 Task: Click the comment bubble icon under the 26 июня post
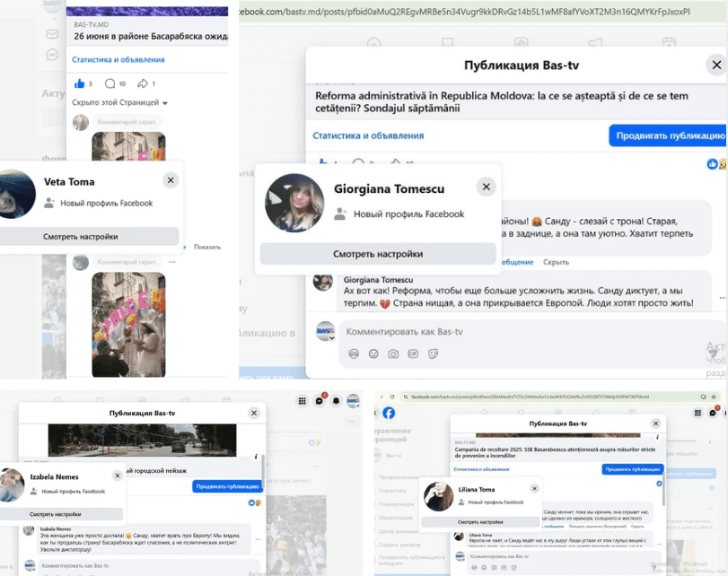[110, 83]
